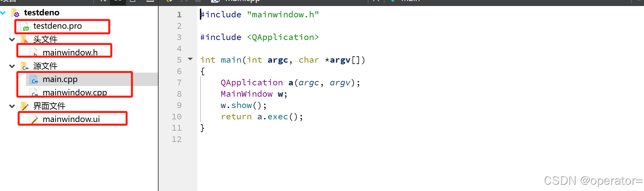Click the closing brace on line 11

click(202, 128)
